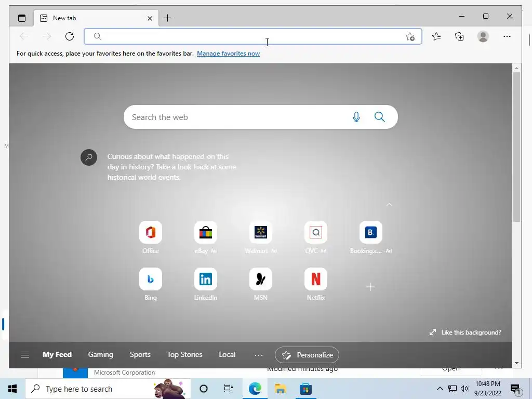Open the tab actions menu icon
Image resolution: width=532 pixels, height=399 pixels.
(22, 18)
